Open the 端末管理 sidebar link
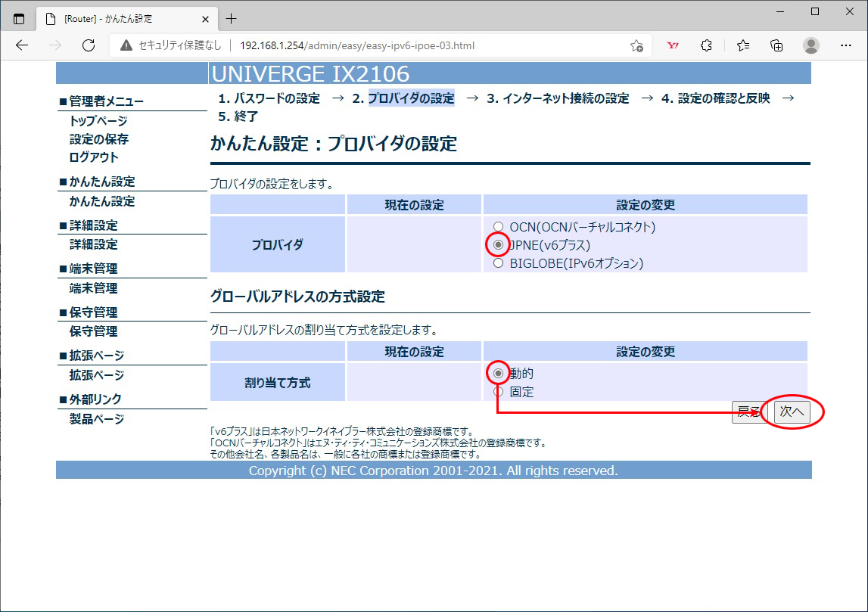868x612 pixels. [x=94, y=287]
